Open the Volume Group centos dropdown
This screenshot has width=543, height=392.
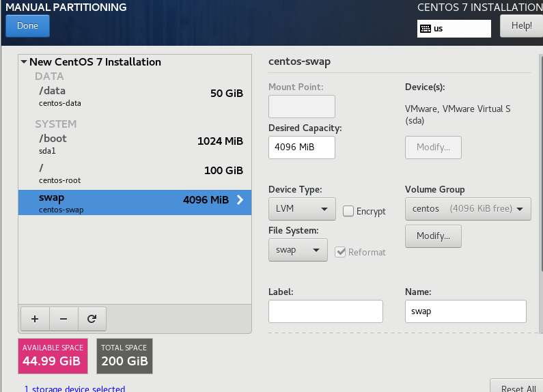click(x=468, y=209)
